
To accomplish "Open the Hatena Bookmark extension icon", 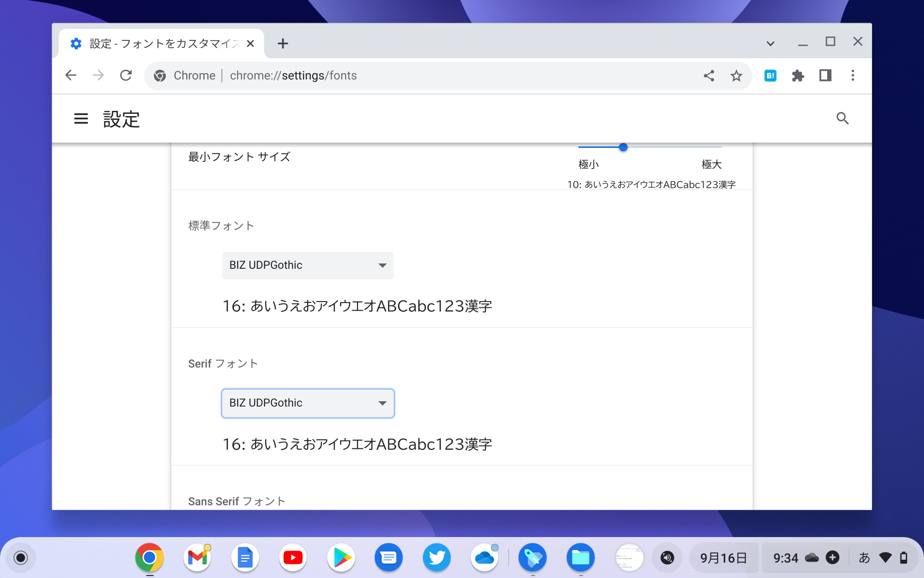I will [770, 75].
